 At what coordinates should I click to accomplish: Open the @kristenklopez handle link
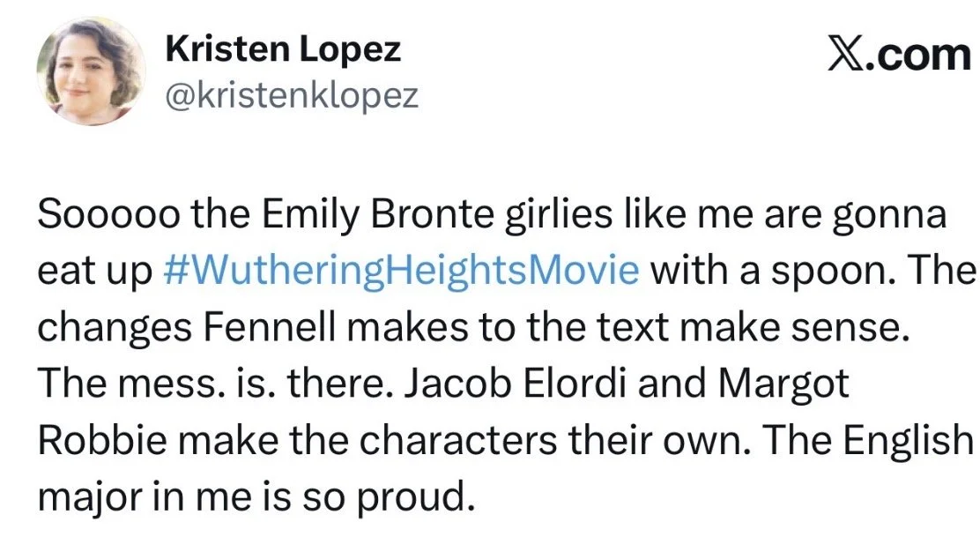coord(292,95)
